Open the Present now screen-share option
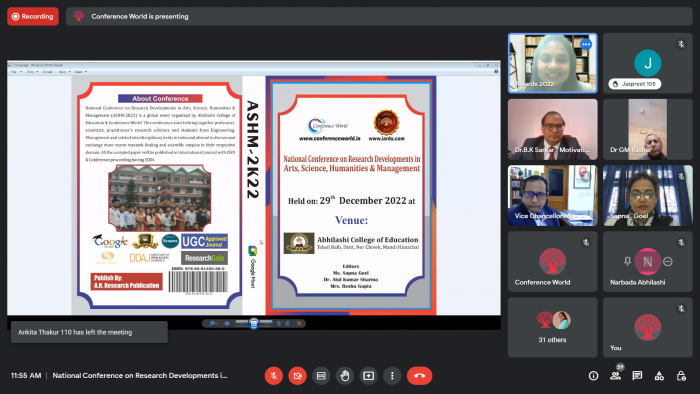The height and width of the screenshot is (394, 700). (368, 376)
